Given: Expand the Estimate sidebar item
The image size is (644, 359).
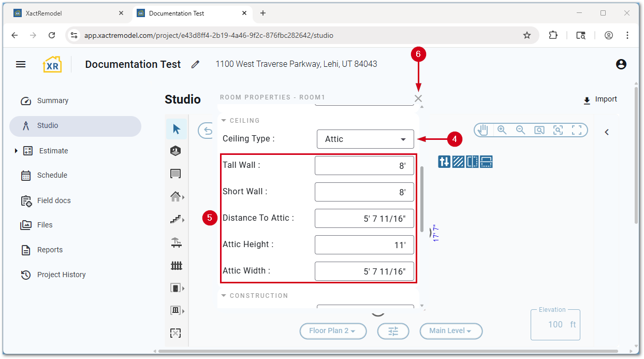Looking at the screenshot, I should coord(16,151).
